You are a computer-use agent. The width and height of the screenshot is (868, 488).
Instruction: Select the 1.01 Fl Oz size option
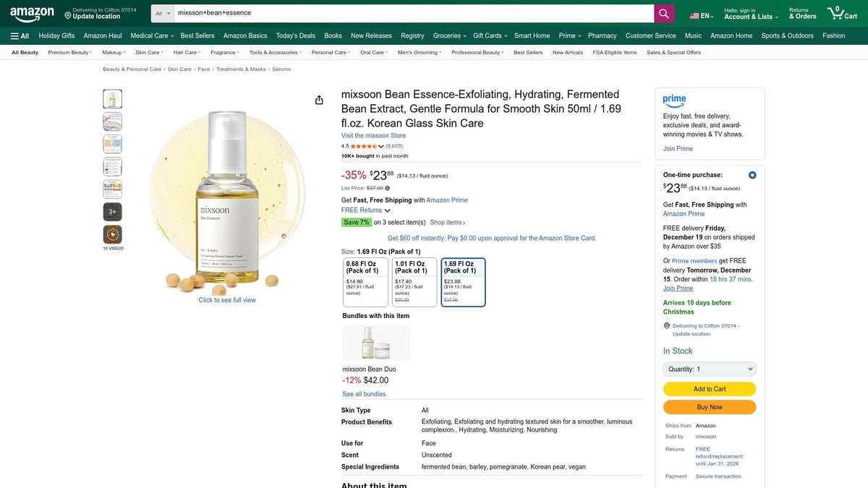[x=414, y=280]
